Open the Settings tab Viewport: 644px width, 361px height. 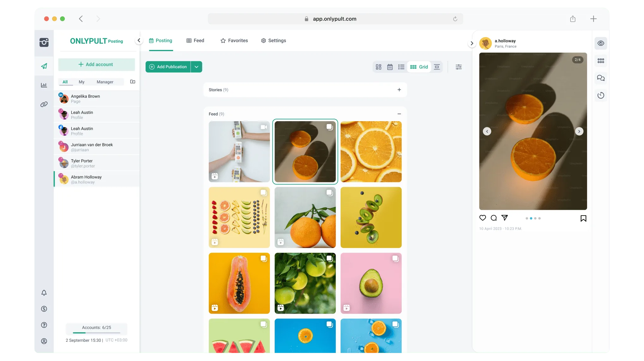tap(273, 41)
